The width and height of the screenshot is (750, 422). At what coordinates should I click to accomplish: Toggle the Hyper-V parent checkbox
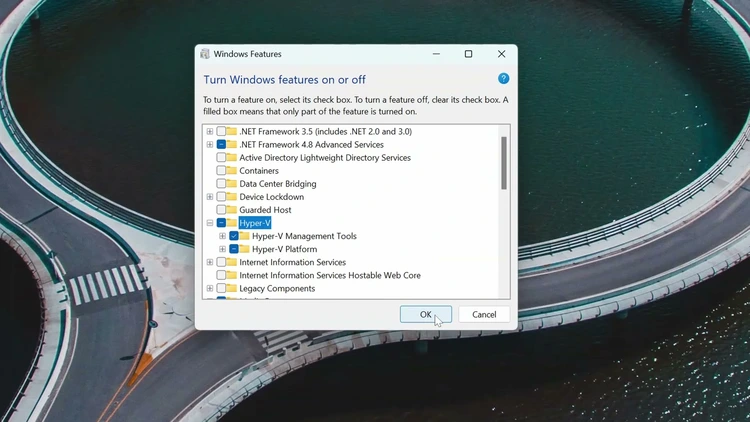221,223
